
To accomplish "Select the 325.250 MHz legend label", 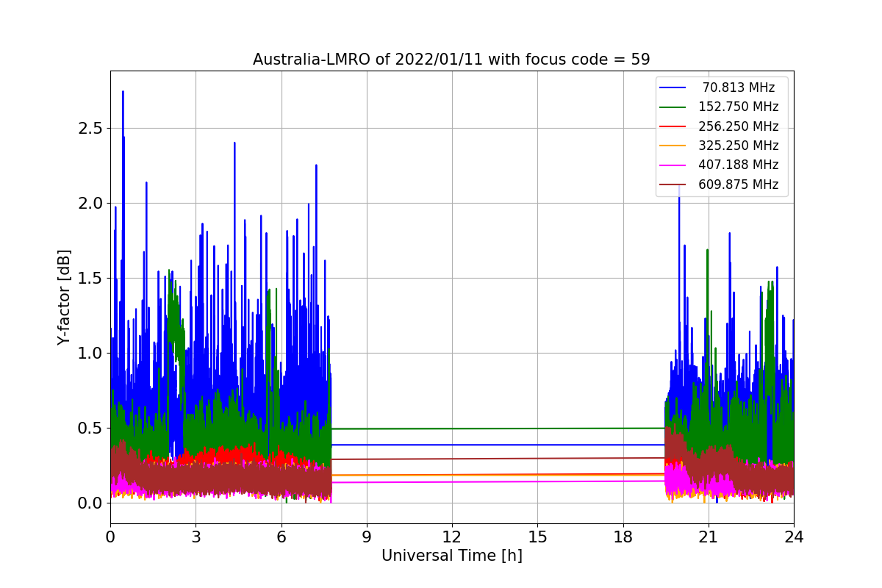I will point(739,146).
